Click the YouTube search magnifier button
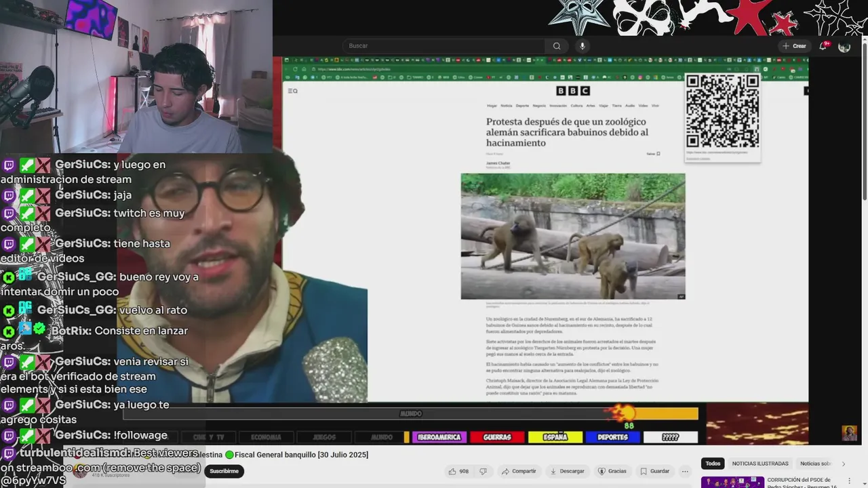This screenshot has width=868, height=488. tap(557, 46)
